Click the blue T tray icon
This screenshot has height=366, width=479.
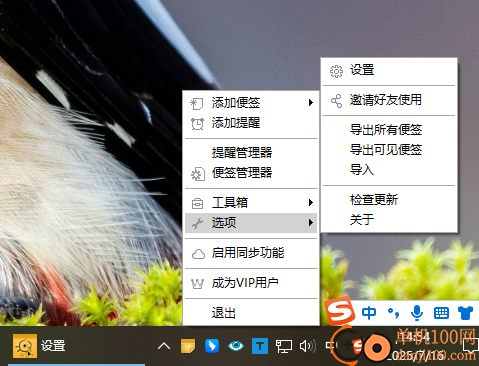click(x=260, y=346)
